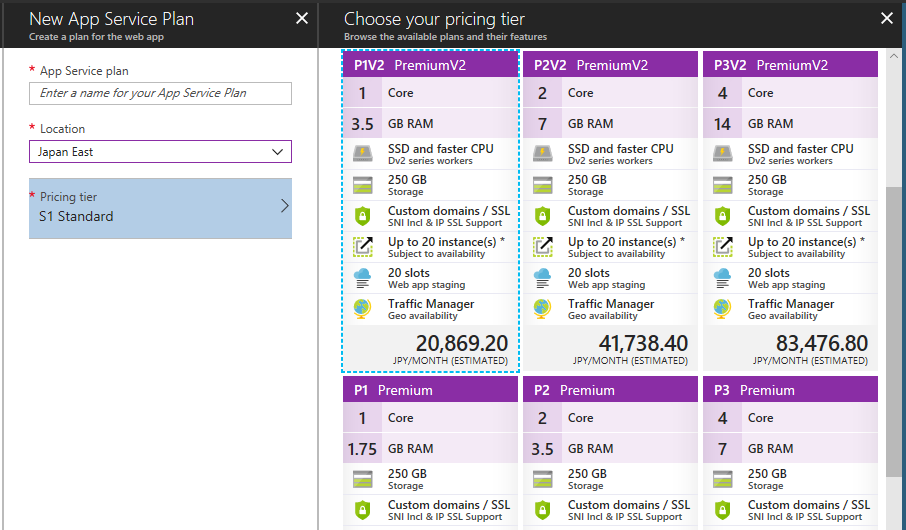906x530 pixels.
Task: Click SSD and faster CPU icon in P2V2 card
Action: tap(543, 154)
